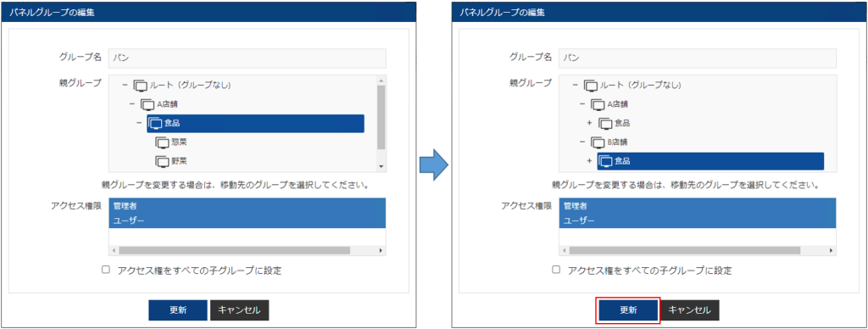
Task: Click the ルート group icon in left dialog
Action: coord(141,86)
